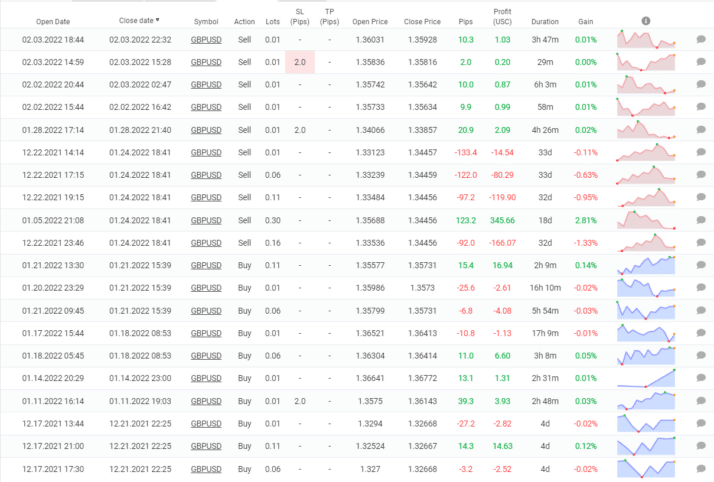
Task: Open comment bubble for trade opened 12.22.2021 19:15
Action: pyautogui.click(x=701, y=197)
